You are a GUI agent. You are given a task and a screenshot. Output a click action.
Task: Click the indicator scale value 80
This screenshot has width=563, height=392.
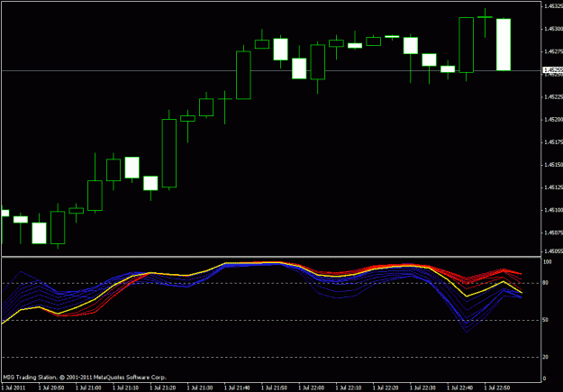(x=546, y=283)
